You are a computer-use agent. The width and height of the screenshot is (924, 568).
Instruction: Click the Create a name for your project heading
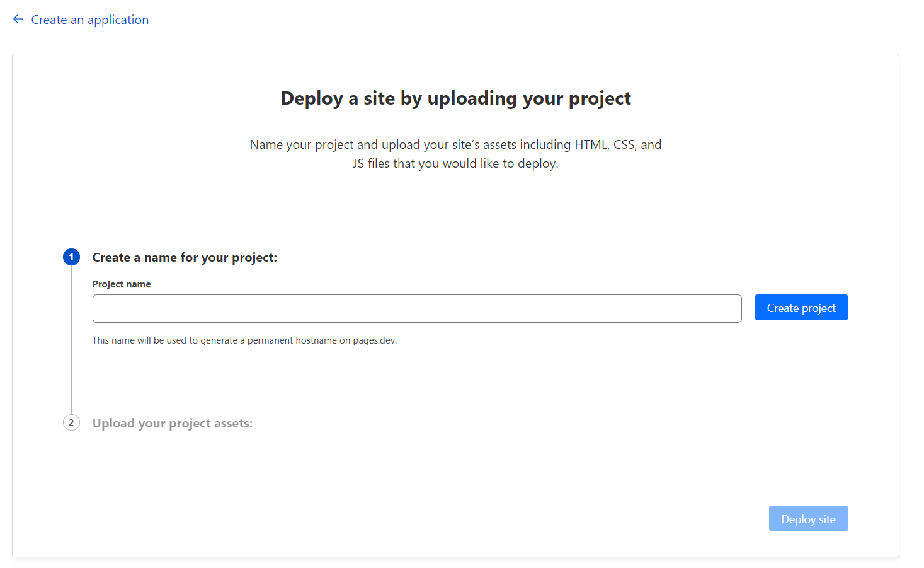point(185,257)
